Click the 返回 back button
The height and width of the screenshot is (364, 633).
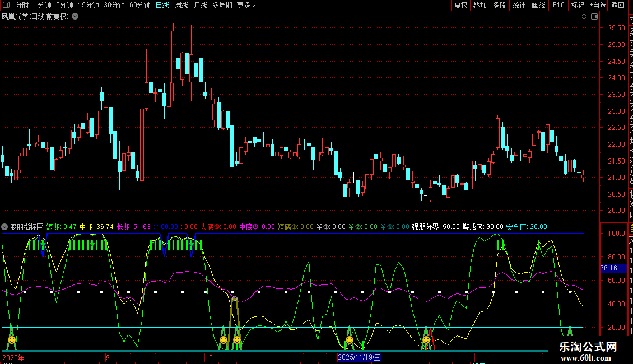tap(617, 6)
